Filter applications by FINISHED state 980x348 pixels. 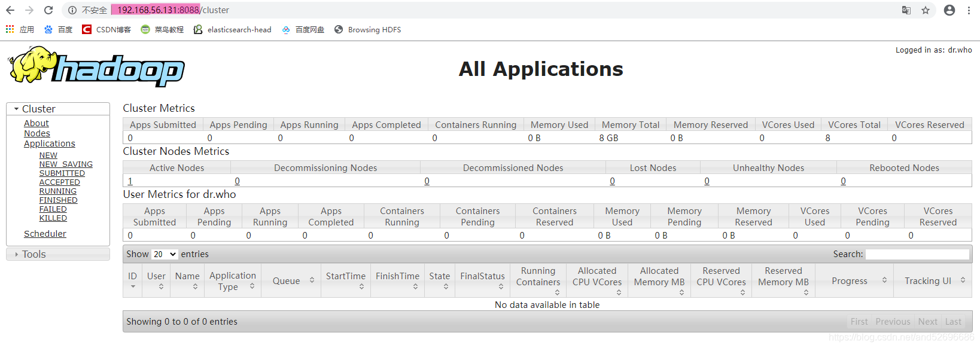[x=59, y=200]
